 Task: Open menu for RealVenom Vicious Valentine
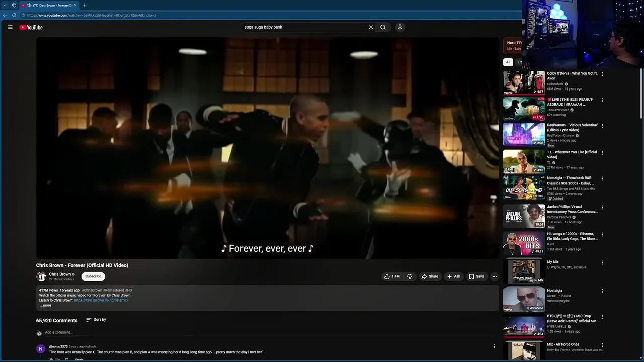[x=602, y=126]
